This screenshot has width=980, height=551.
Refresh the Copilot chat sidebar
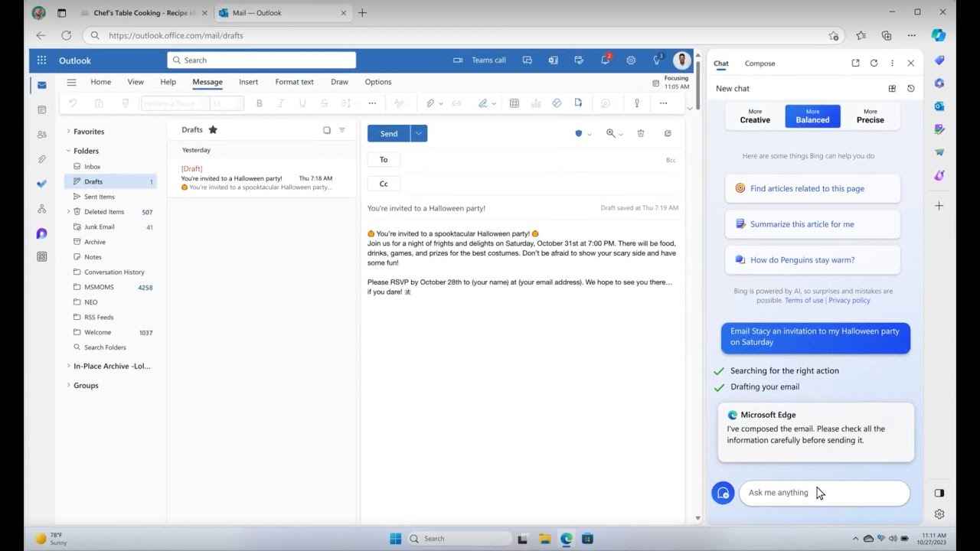point(874,64)
